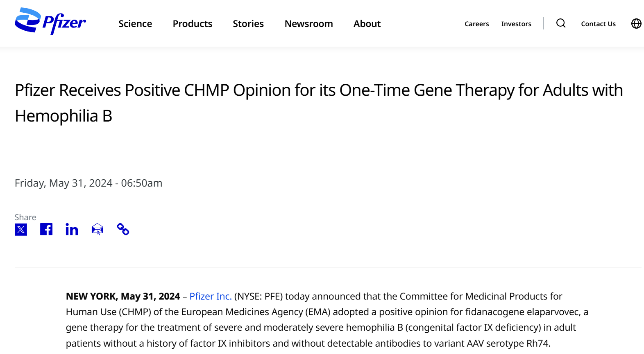The width and height of the screenshot is (644, 354).
Task: Go to Careers page
Action: pyautogui.click(x=477, y=24)
